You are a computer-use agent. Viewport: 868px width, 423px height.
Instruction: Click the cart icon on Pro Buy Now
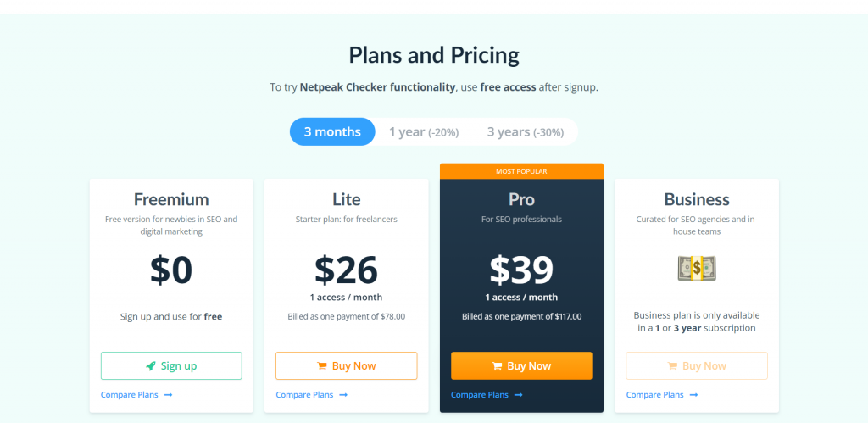tap(498, 366)
